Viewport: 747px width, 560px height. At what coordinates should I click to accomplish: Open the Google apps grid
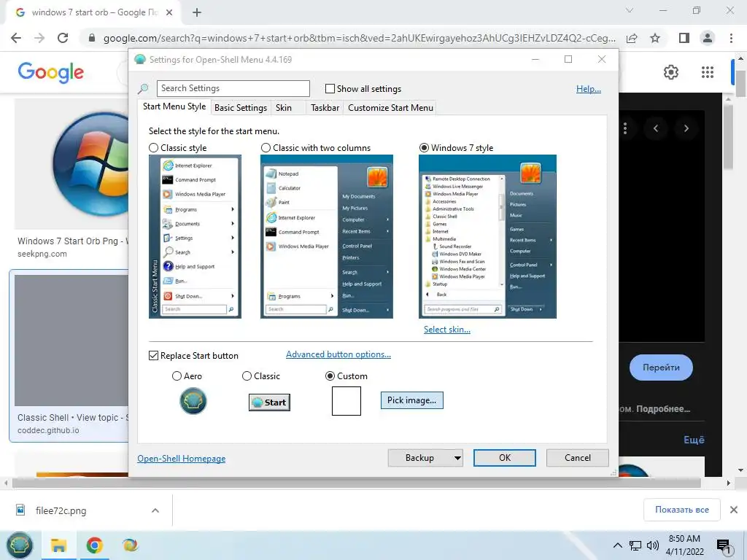coord(708,72)
